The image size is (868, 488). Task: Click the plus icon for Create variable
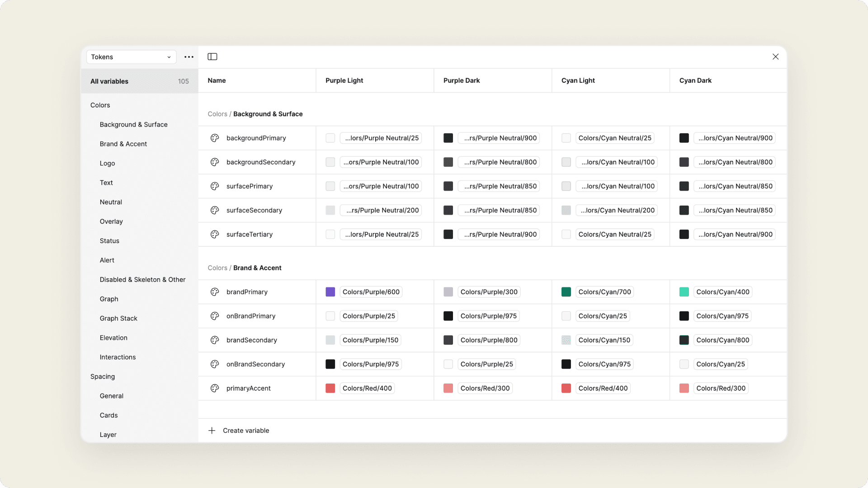[212, 431]
